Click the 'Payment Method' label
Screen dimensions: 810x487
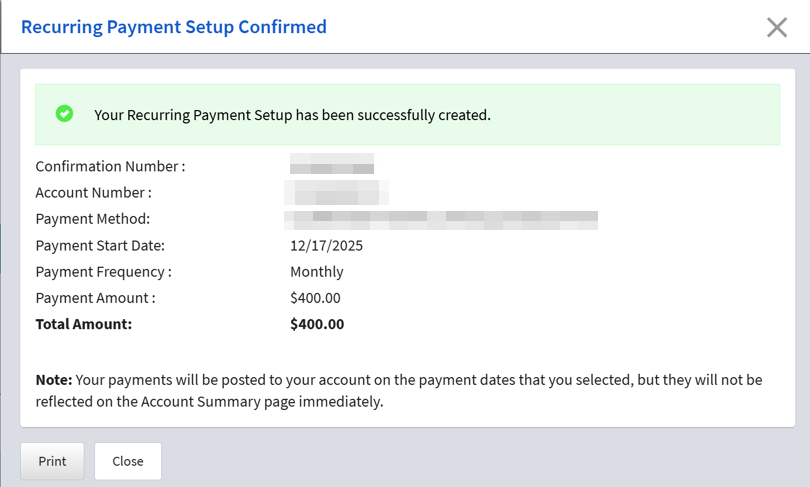pos(92,218)
